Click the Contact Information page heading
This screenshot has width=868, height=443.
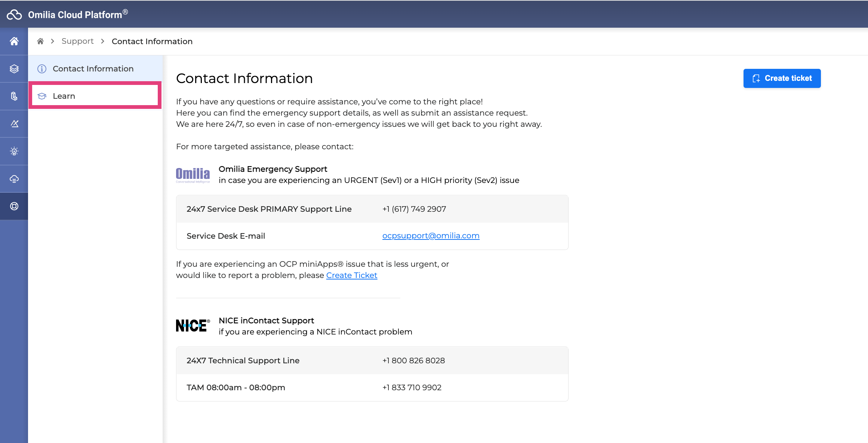tap(244, 78)
